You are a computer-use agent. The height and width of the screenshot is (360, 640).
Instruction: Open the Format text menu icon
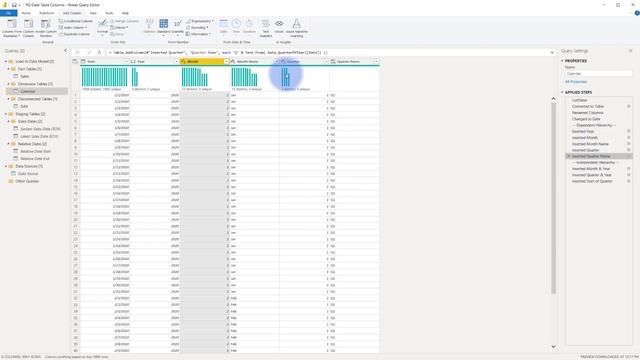pos(102,23)
